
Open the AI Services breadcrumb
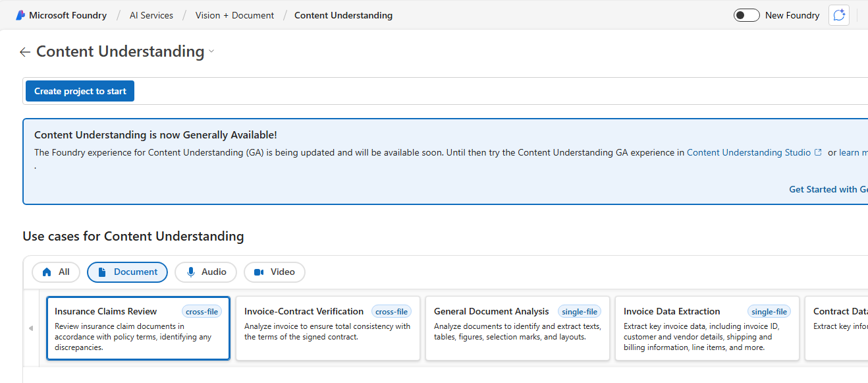coord(151,15)
